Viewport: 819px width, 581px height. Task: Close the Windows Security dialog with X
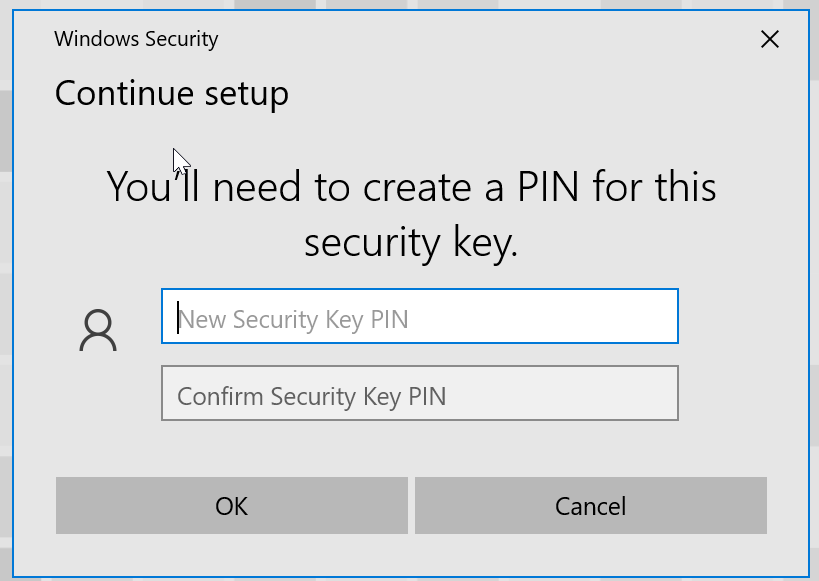769,40
